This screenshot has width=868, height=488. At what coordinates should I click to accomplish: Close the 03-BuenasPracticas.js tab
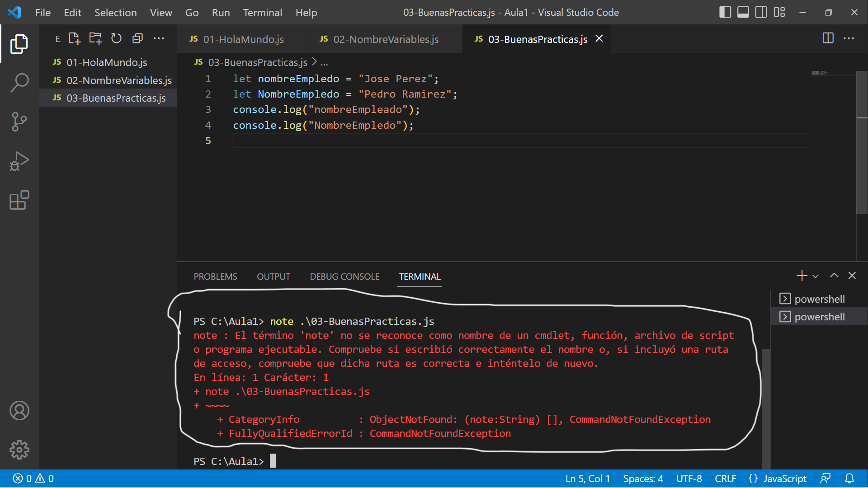point(599,39)
